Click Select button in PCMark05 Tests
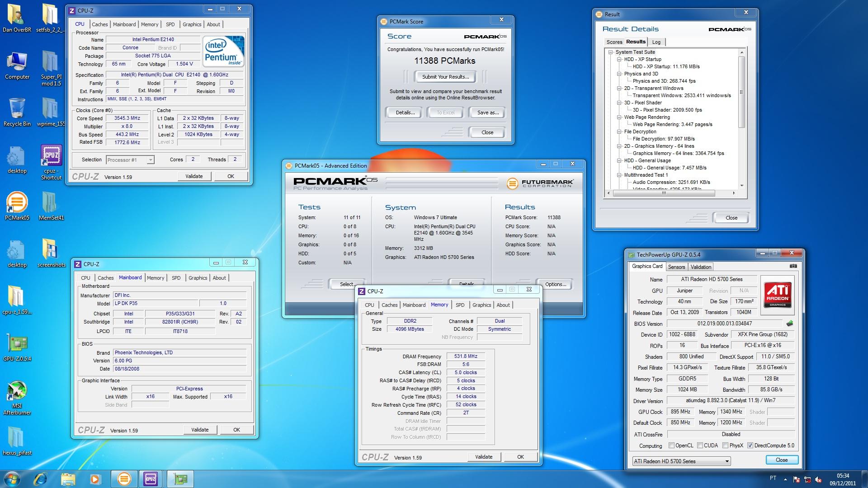Viewport: 868px width, 488px height. click(x=346, y=284)
